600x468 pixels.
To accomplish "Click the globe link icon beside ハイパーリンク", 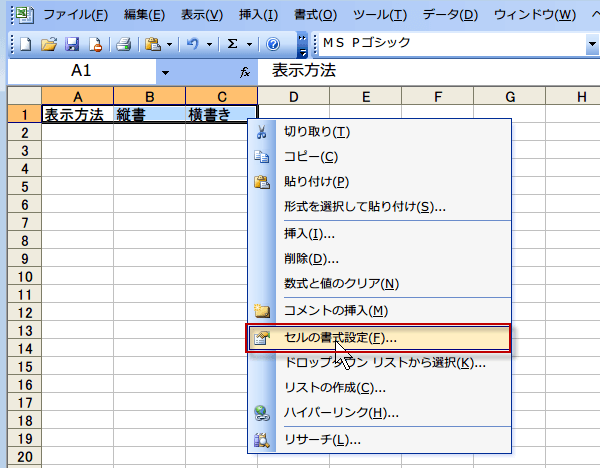I will click(x=262, y=413).
